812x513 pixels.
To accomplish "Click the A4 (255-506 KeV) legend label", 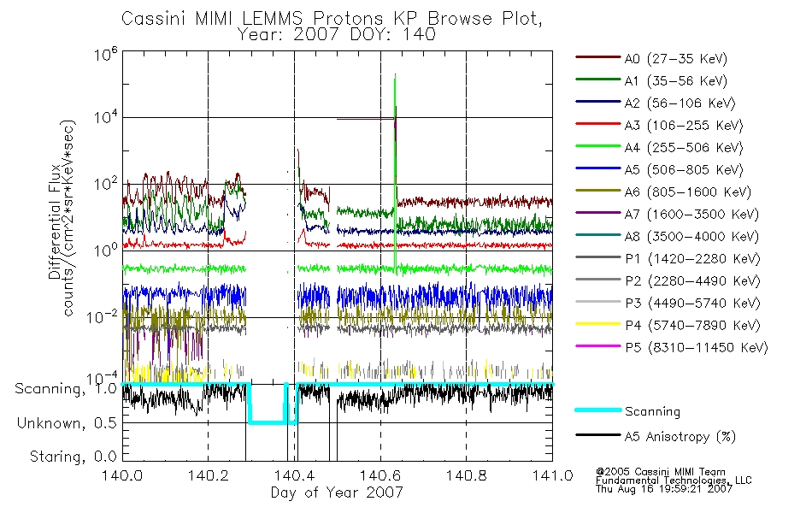I will click(684, 148).
